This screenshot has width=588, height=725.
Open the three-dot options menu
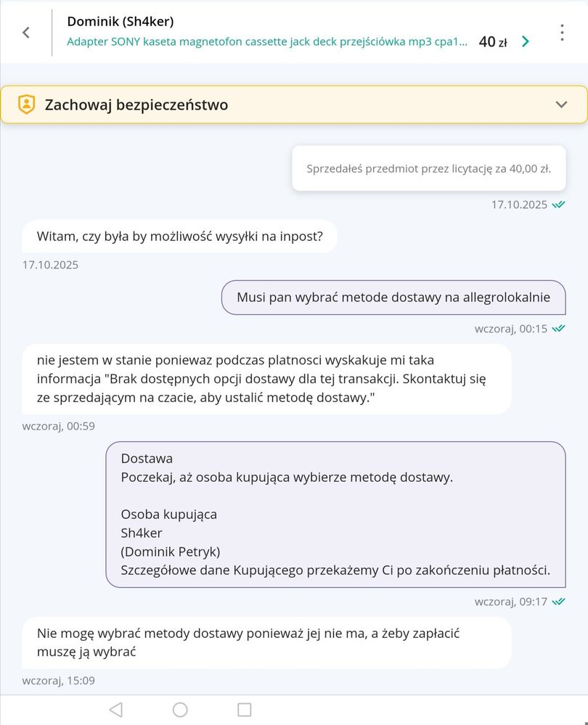562,33
